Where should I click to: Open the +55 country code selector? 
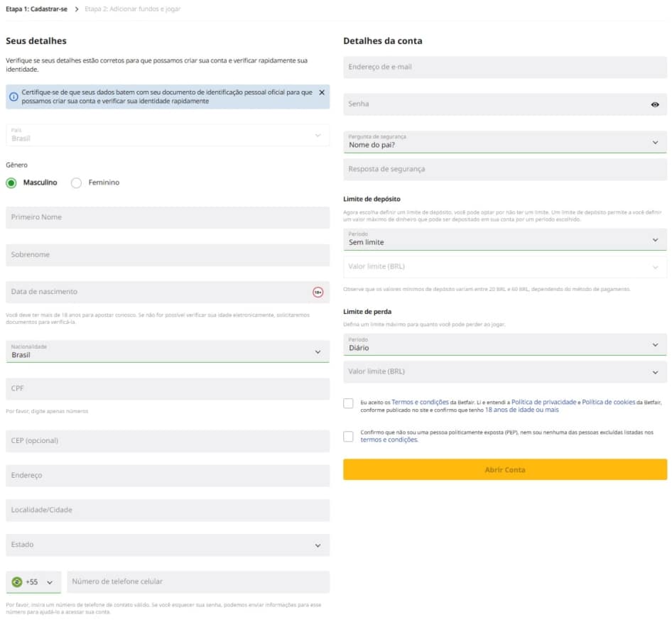(33, 582)
